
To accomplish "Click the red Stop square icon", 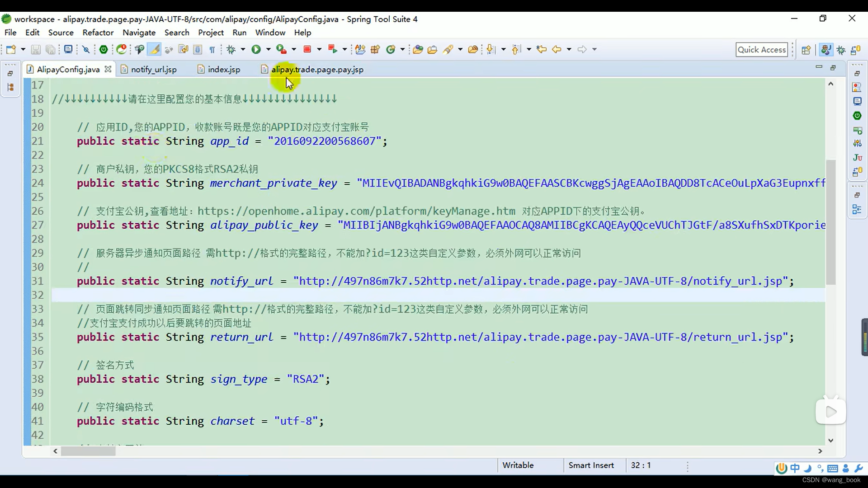I will coord(307,49).
